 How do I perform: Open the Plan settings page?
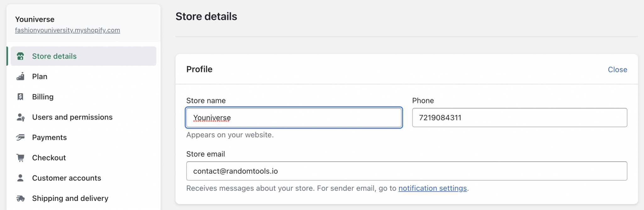pos(40,77)
